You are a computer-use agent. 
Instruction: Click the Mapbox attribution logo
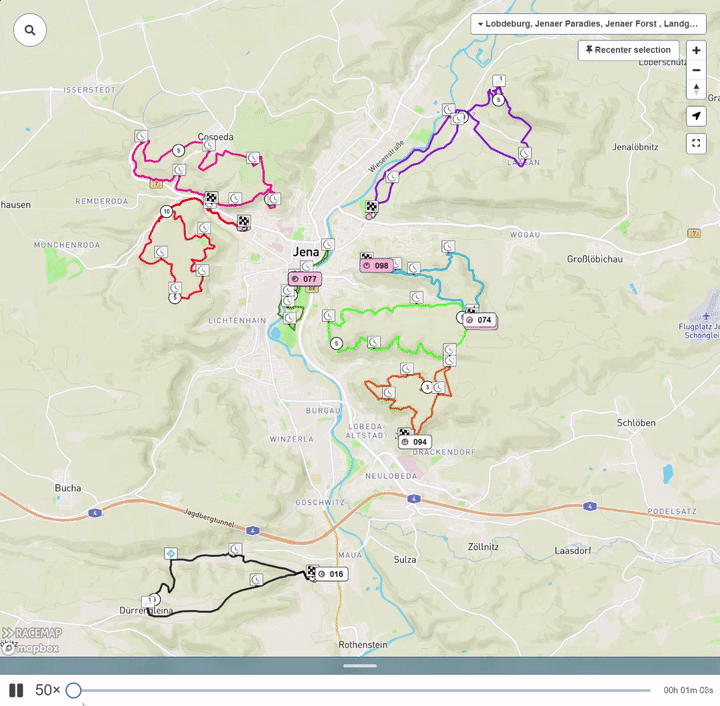pos(30,648)
